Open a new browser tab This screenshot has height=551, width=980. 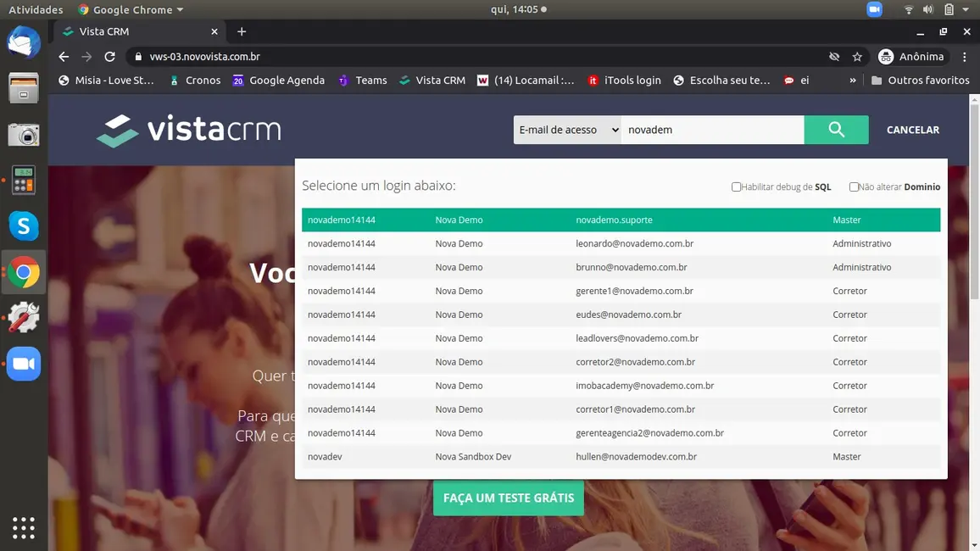pos(242,31)
